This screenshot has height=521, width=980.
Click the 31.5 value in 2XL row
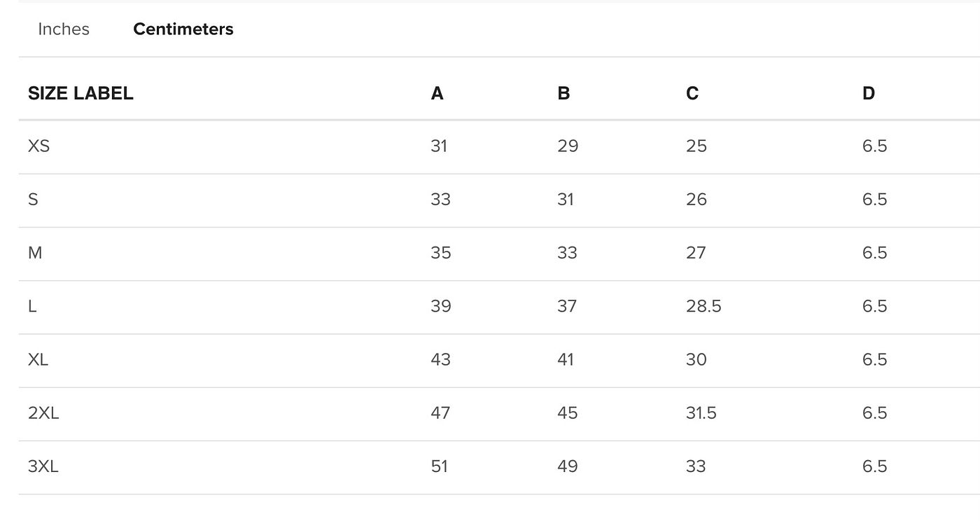[701, 413]
